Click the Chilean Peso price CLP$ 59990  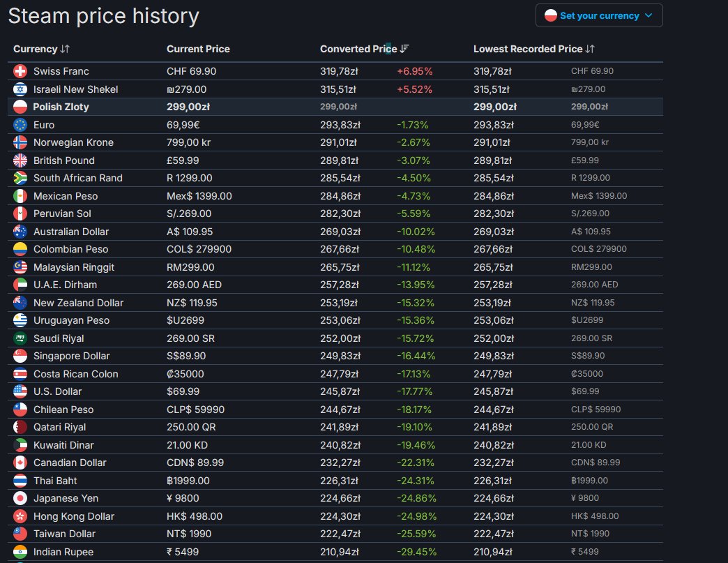[195, 410]
